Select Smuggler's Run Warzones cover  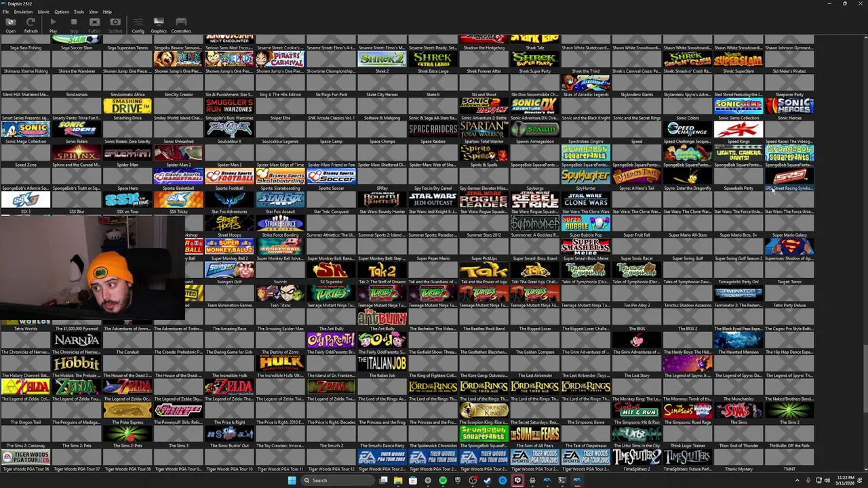point(229,106)
